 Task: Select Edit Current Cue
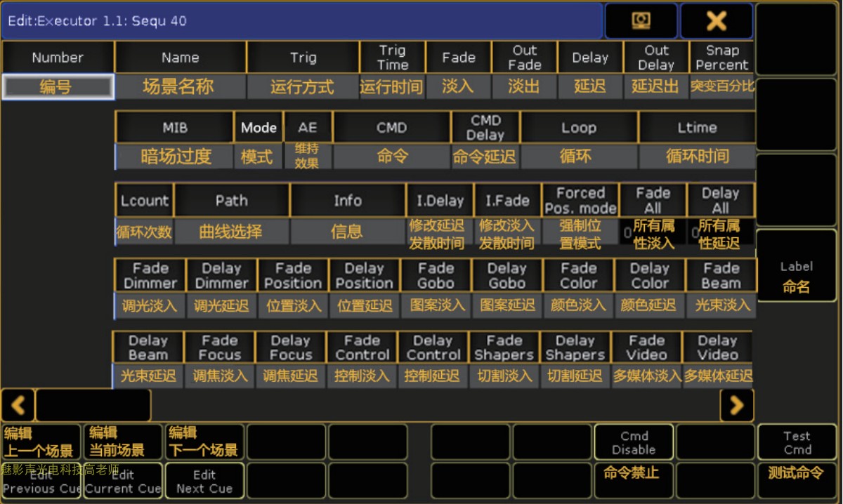[123, 481]
